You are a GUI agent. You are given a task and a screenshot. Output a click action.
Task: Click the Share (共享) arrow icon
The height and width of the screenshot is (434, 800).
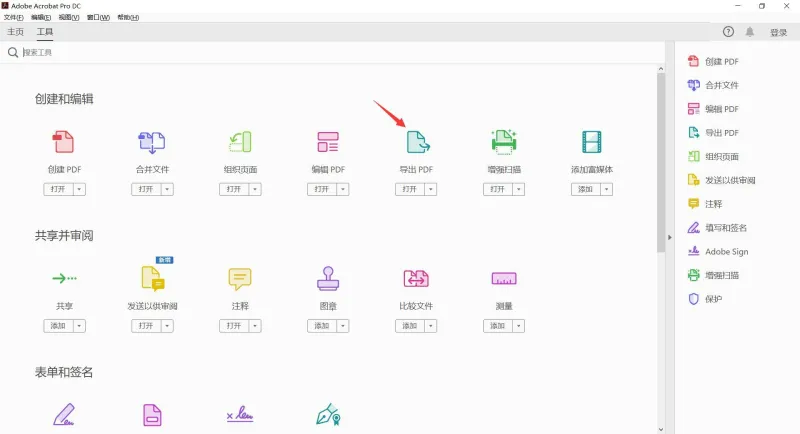(64, 278)
